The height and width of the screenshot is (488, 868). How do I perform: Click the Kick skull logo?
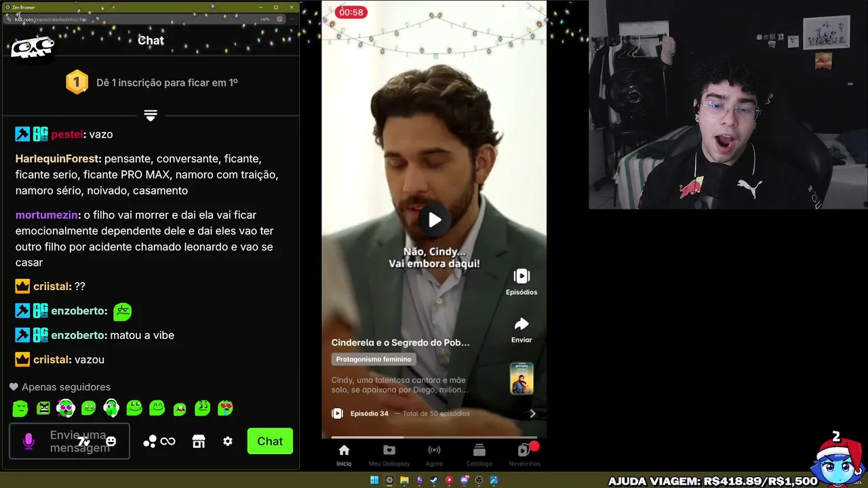coord(33,47)
